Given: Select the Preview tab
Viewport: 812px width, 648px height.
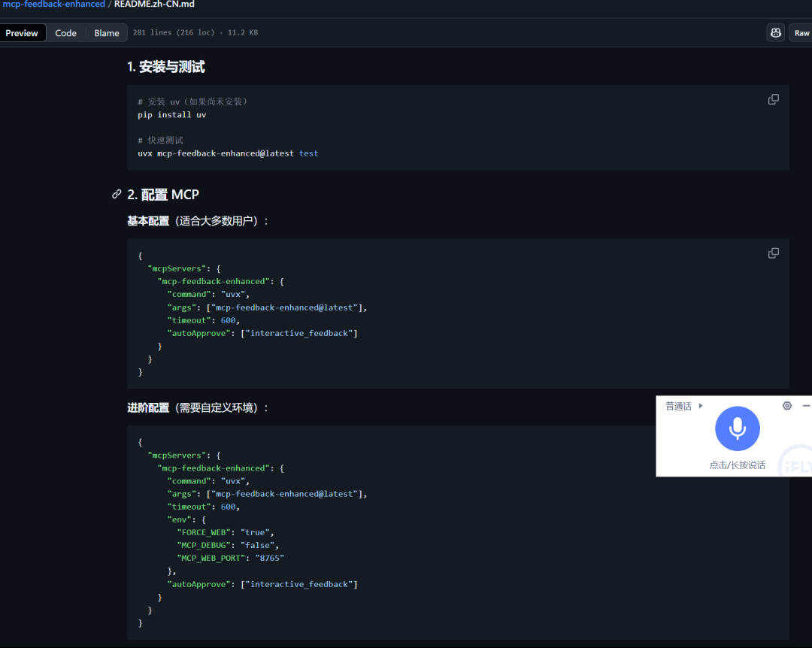Looking at the screenshot, I should pyautogui.click(x=22, y=33).
